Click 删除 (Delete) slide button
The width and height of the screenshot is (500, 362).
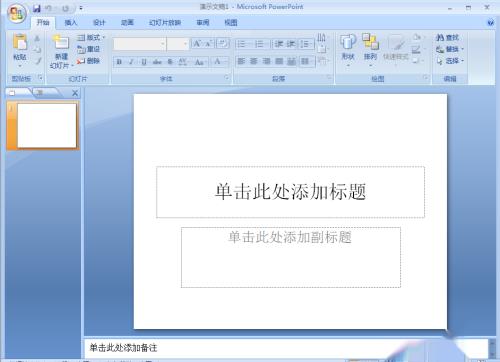[x=89, y=61]
